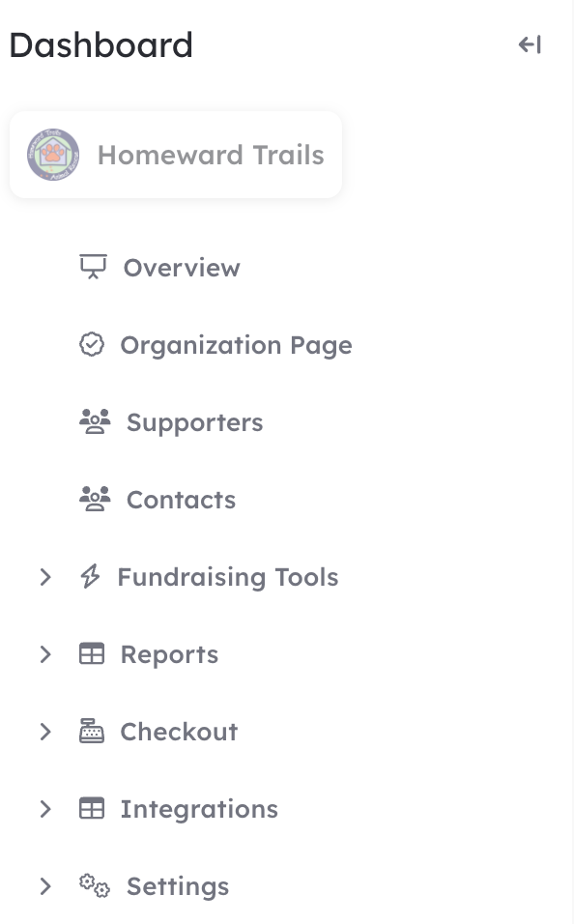Click the Checkout cash-register icon
This screenshot has height=924, width=574.
click(x=92, y=731)
